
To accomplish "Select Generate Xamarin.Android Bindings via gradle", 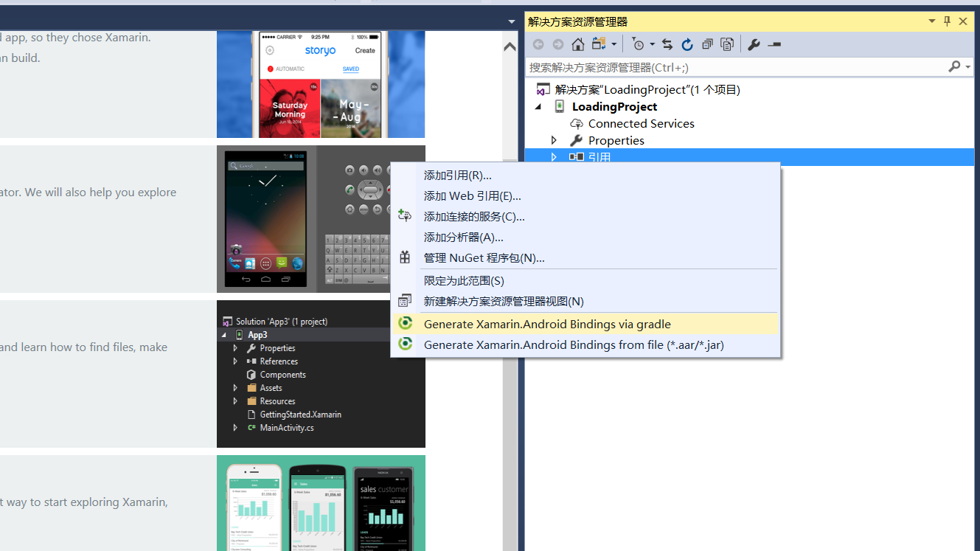I will (x=548, y=324).
